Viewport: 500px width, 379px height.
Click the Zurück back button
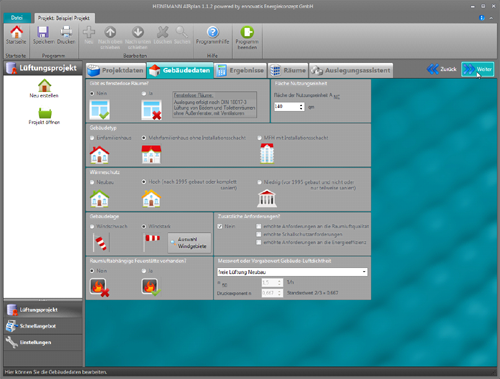click(x=442, y=69)
